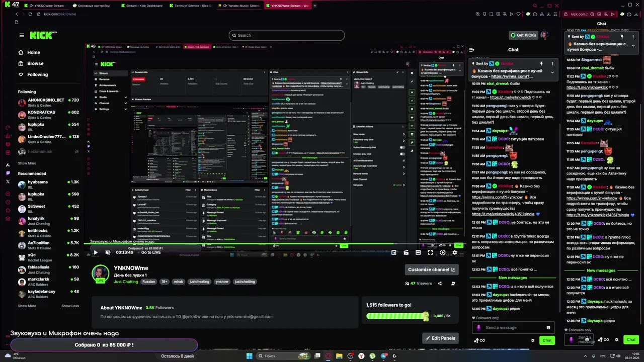Open more options on main chat pinned message
644x362 pixels.
[x=552, y=64]
